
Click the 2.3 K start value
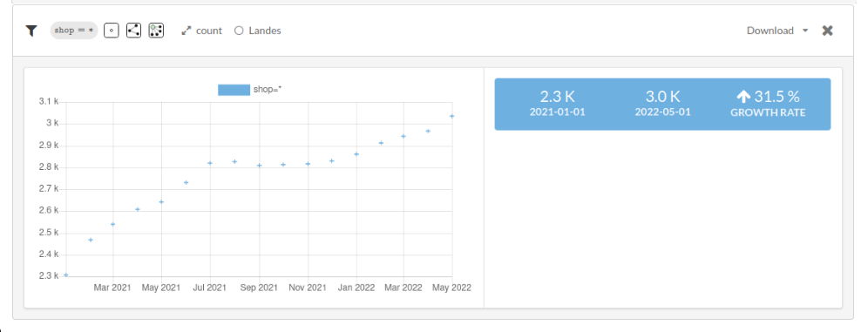coord(558,97)
